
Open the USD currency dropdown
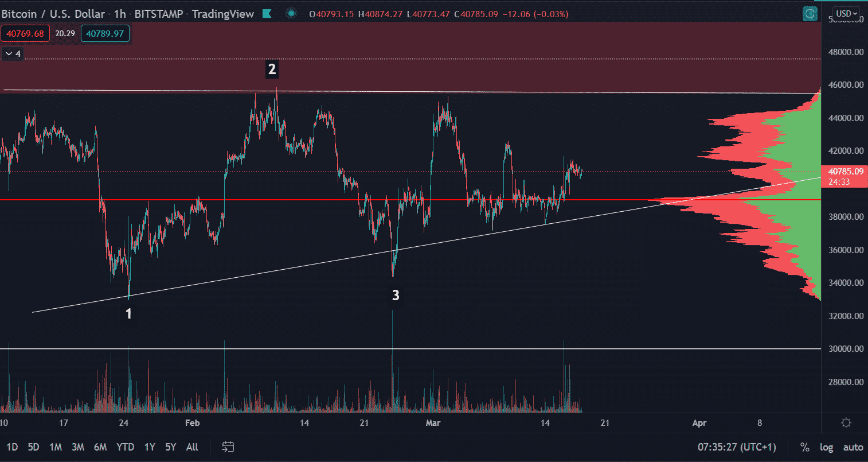[847, 14]
